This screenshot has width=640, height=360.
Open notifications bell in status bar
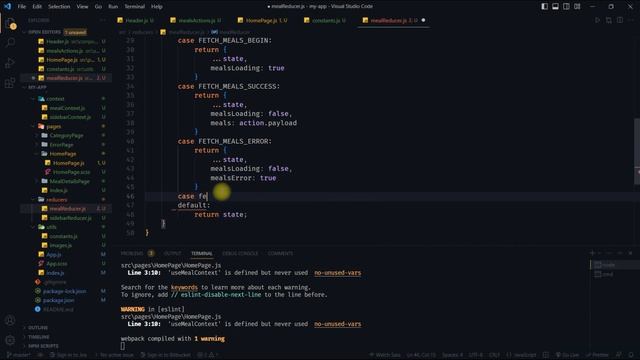click(x=631, y=355)
